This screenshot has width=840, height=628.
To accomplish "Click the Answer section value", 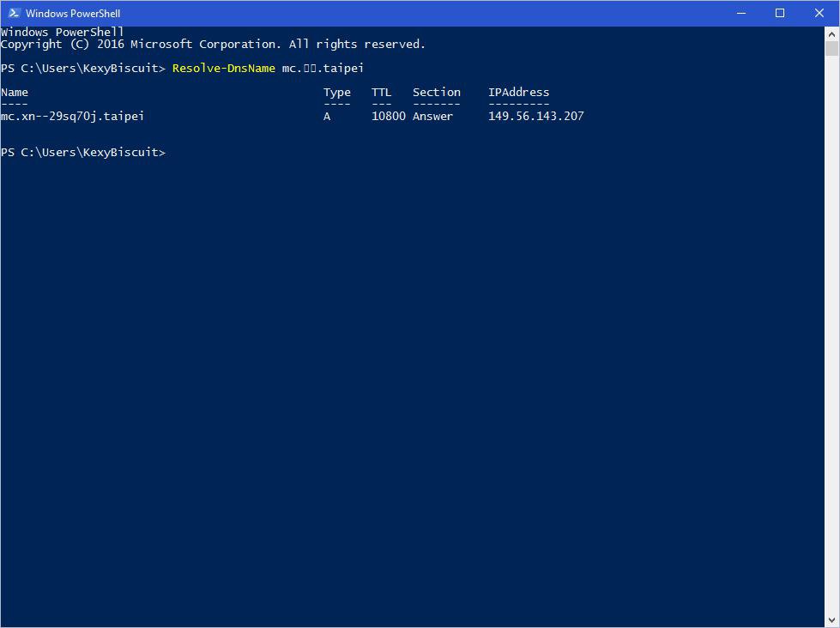I will (x=432, y=117).
